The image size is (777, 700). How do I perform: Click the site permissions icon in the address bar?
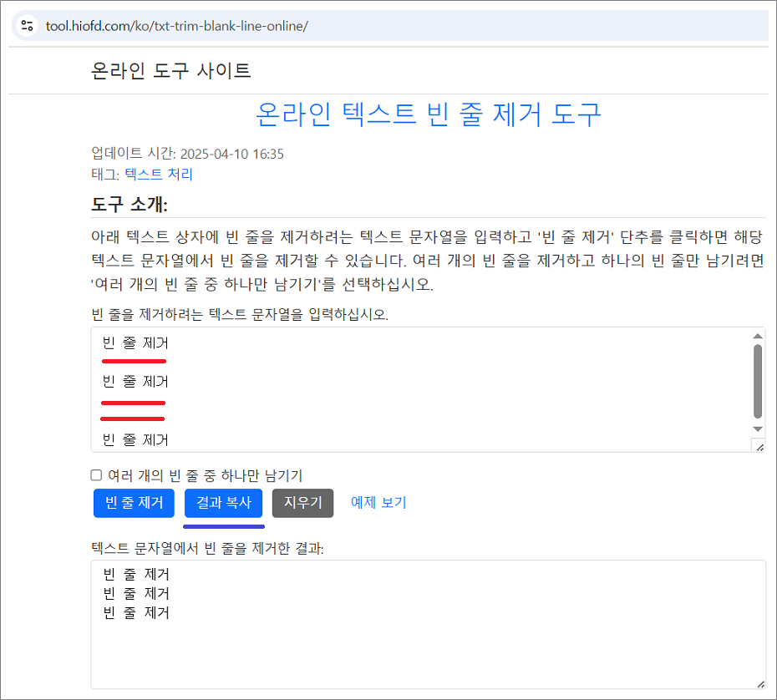[25, 26]
